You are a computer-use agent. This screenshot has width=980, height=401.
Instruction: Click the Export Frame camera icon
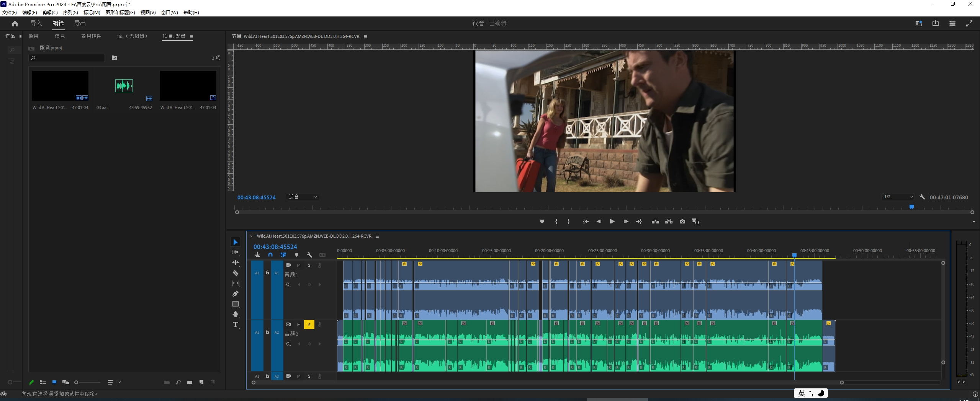coord(682,222)
